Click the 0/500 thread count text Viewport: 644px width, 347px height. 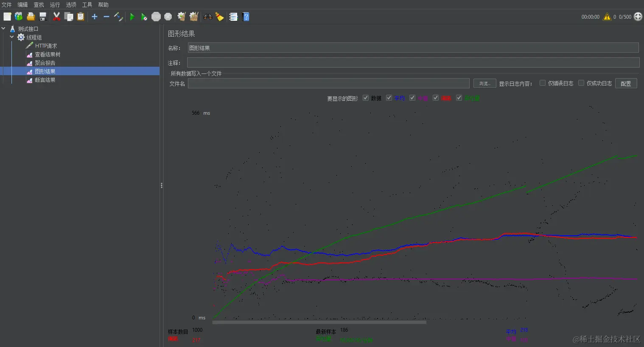coord(625,17)
